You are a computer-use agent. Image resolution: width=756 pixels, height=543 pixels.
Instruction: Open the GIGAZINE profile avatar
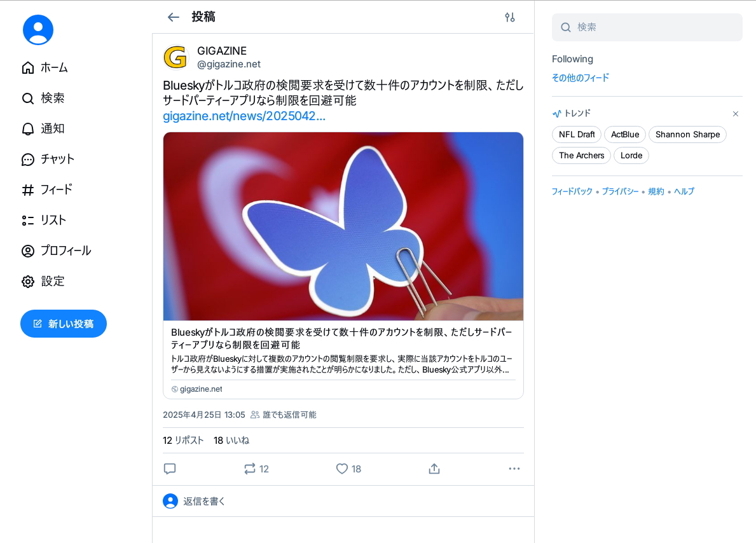[175, 57]
